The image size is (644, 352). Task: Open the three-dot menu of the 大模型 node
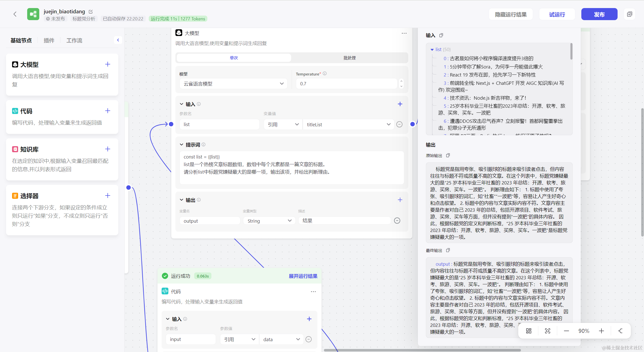[404, 33]
